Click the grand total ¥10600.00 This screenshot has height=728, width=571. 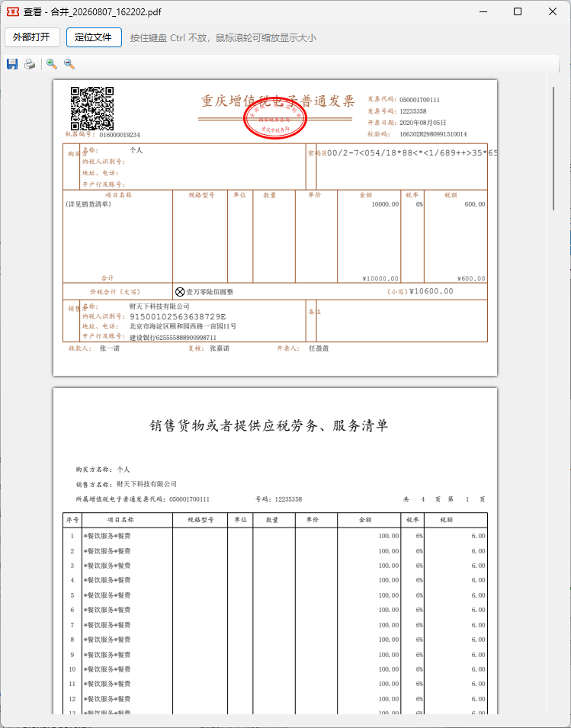[431, 291]
